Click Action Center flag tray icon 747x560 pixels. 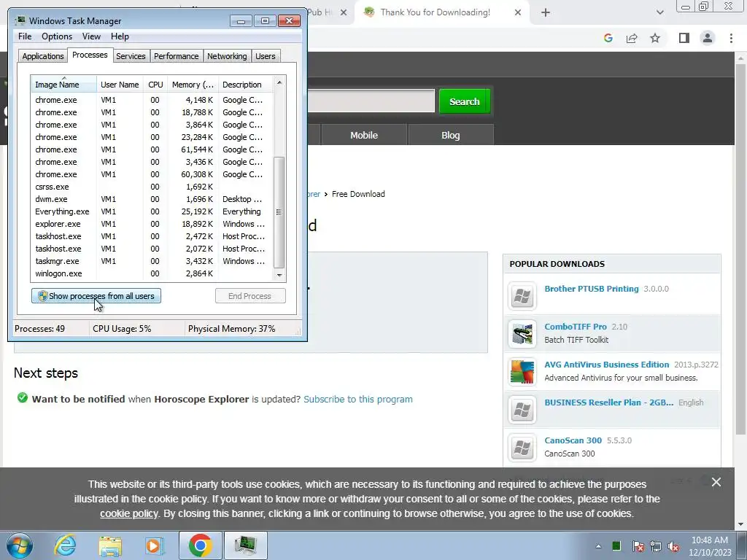(638, 546)
